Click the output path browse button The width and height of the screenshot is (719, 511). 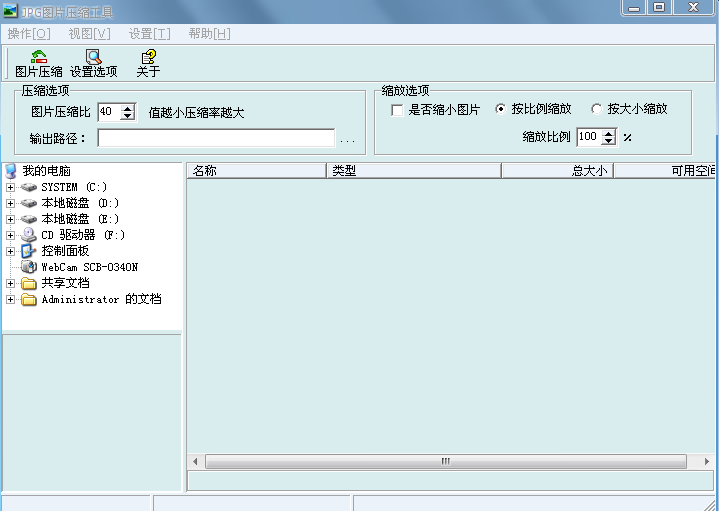pyautogui.click(x=347, y=139)
